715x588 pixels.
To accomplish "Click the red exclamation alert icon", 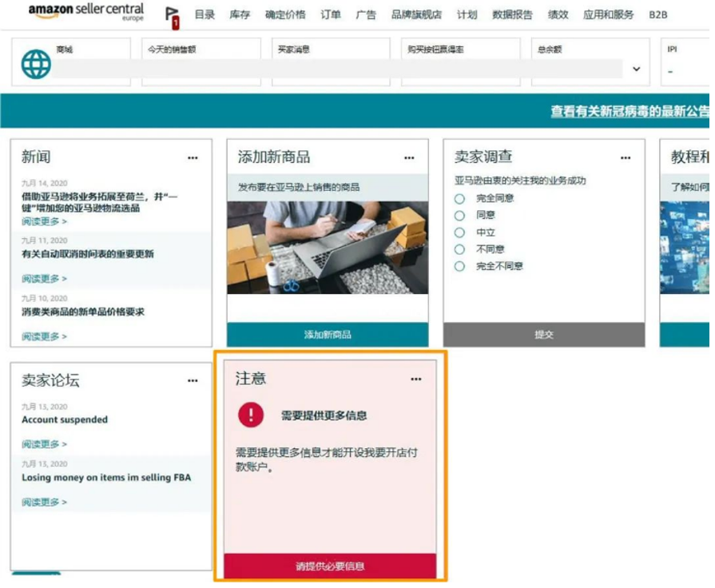I will [250, 415].
